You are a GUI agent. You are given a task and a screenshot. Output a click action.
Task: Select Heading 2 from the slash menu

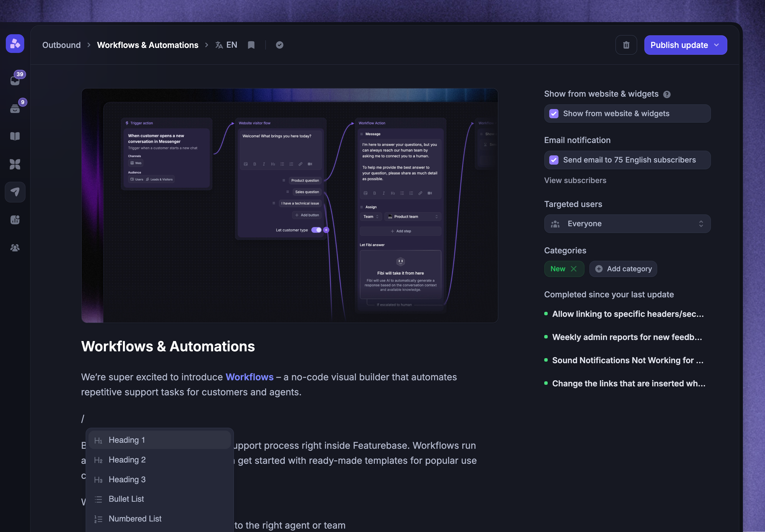pyautogui.click(x=160, y=460)
